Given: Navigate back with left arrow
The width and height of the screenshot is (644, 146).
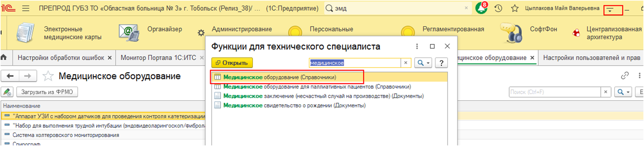Looking at the screenshot, I should pyautogui.click(x=10, y=76).
